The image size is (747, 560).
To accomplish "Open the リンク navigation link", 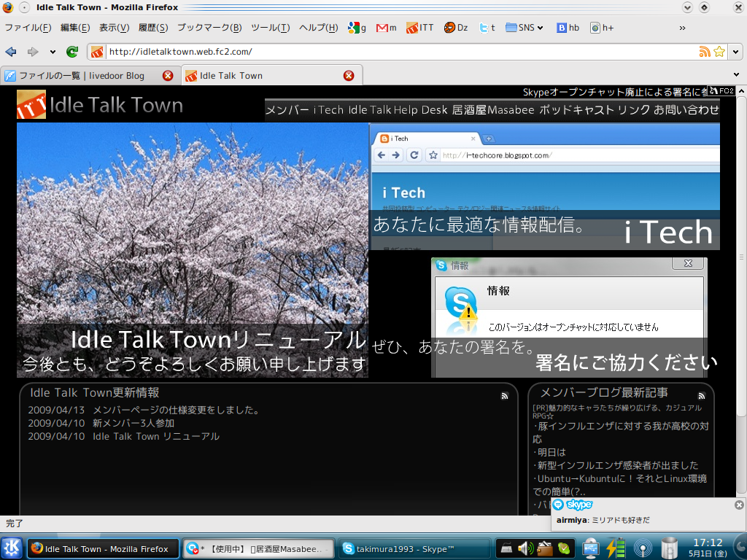I will click(x=634, y=110).
